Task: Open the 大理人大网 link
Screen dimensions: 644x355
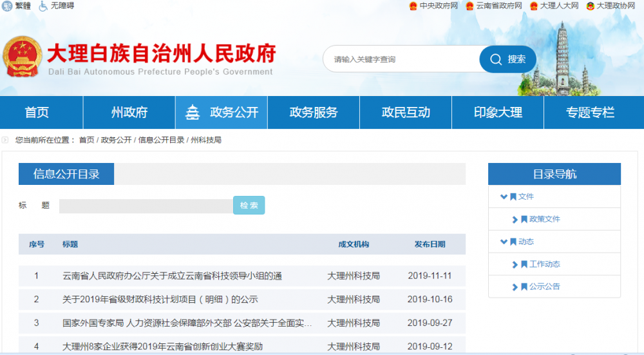Action: [559, 6]
